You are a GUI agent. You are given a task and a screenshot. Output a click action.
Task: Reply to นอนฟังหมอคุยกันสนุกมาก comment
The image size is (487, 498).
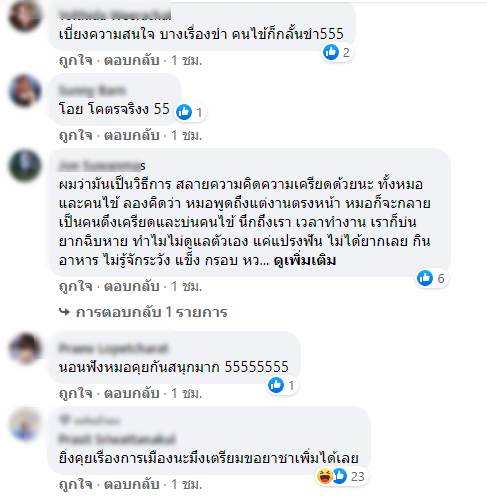[x=132, y=393]
